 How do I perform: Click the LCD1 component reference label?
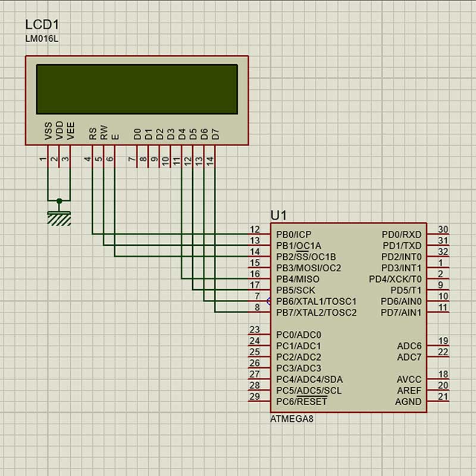[42, 24]
